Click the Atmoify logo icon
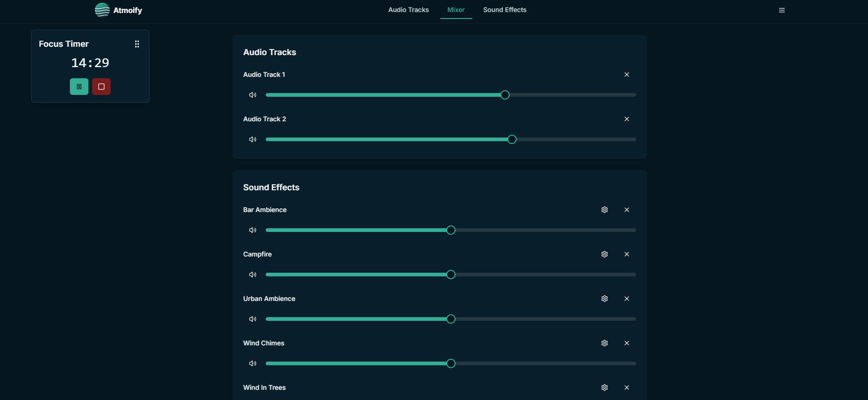Screen dimensions: 868x400 pos(102,10)
